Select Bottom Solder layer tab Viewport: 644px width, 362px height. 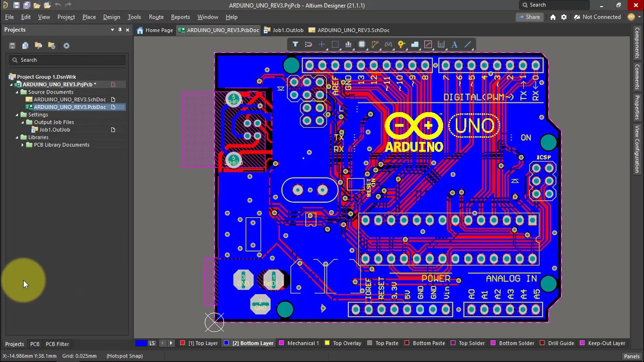pos(512,343)
